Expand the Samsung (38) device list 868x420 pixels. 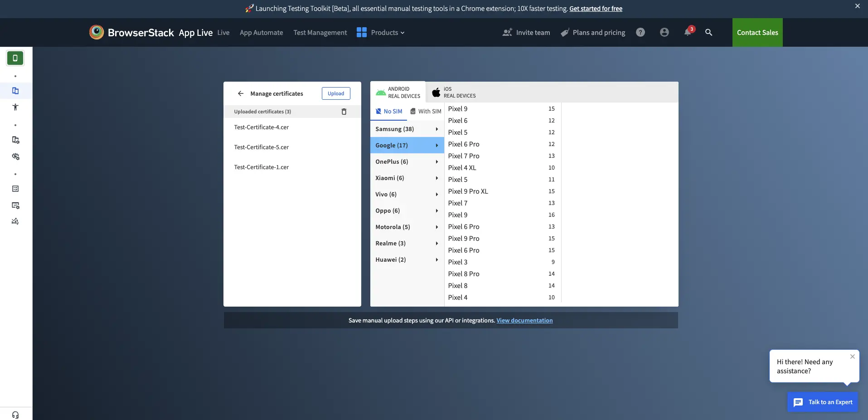[x=407, y=129]
